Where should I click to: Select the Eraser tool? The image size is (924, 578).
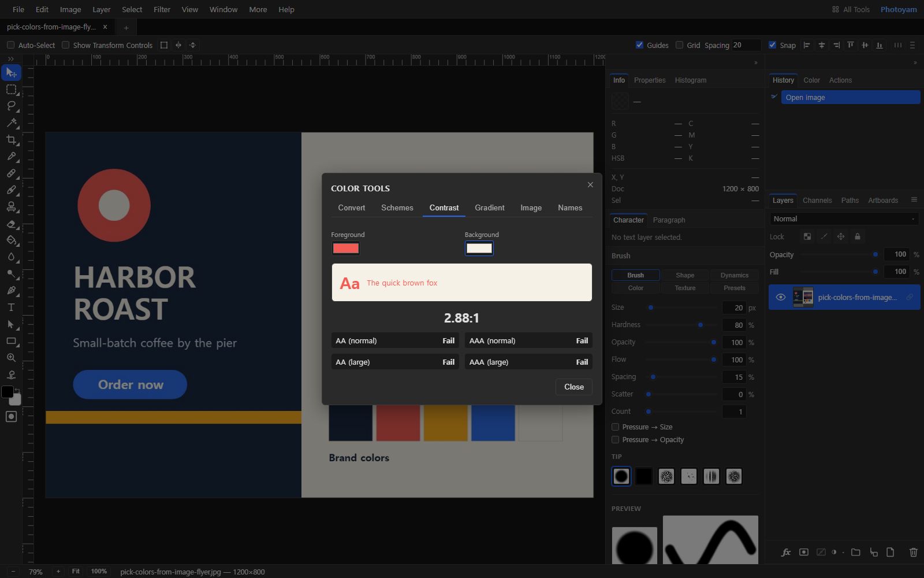[11, 223]
